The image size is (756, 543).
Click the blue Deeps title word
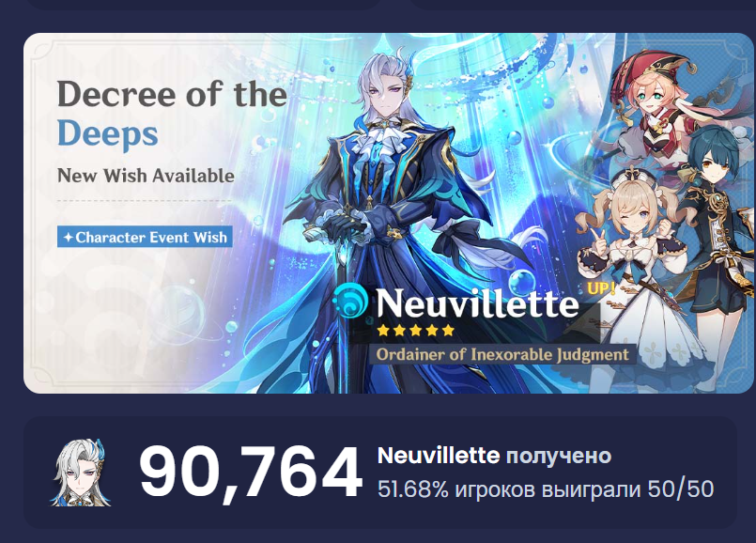107,133
